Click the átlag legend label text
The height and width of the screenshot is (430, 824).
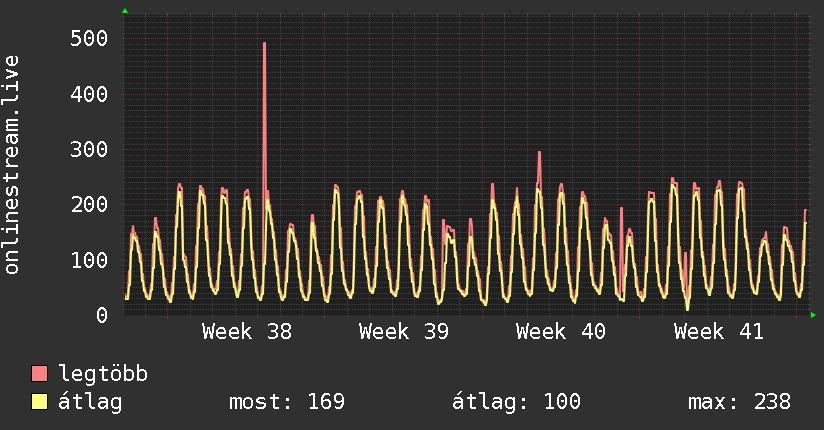click(90, 402)
